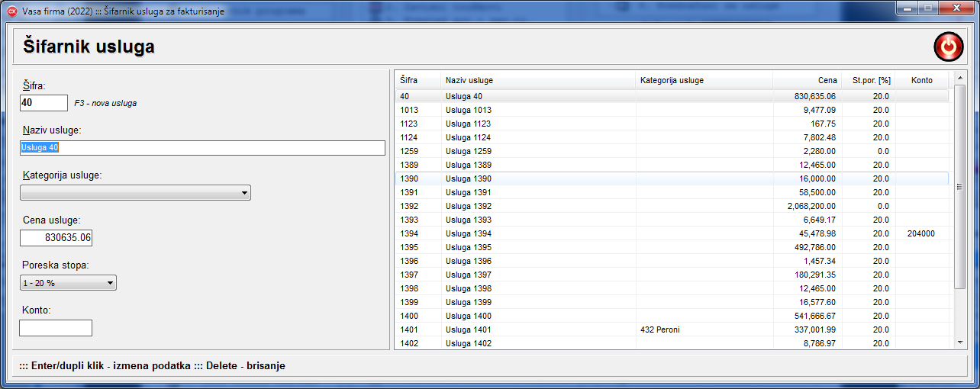The height and width of the screenshot is (389, 980).
Task: Close the window with the title bar X
Action: [x=955, y=7]
